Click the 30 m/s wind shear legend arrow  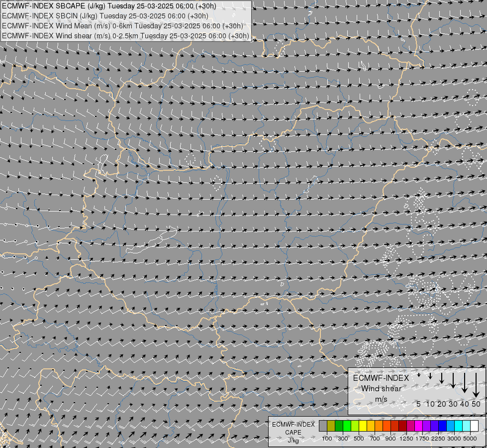pyautogui.click(x=453, y=380)
